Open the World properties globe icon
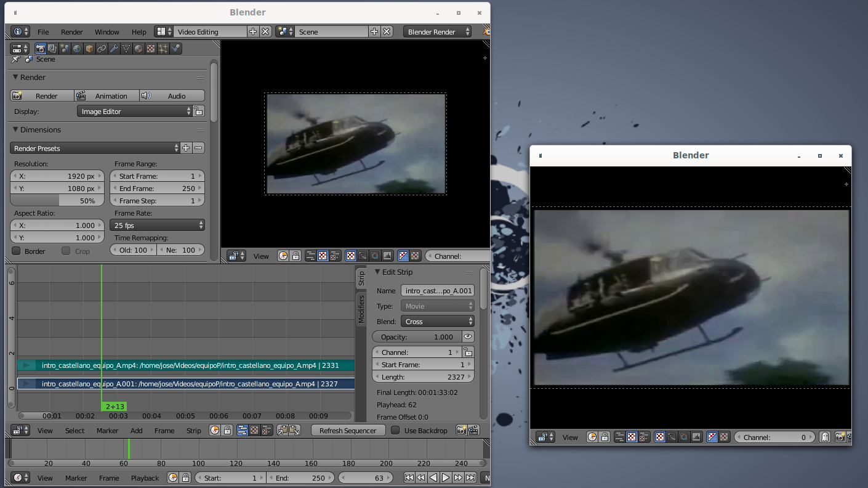The image size is (868, 488). (x=77, y=49)
